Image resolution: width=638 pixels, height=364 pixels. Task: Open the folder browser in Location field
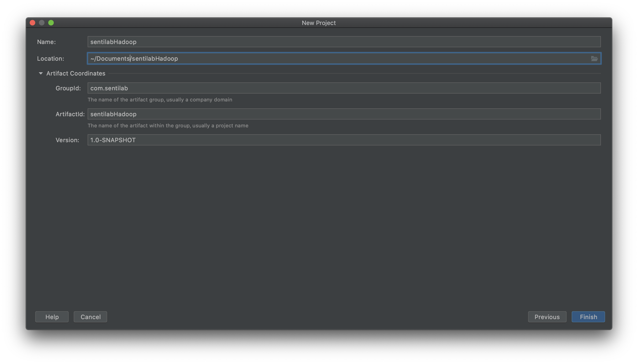[x=594, y=59]
